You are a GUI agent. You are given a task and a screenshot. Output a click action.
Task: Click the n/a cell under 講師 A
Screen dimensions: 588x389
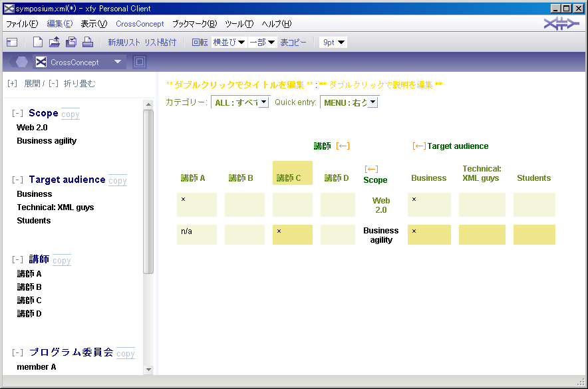[x=196, y=234]
